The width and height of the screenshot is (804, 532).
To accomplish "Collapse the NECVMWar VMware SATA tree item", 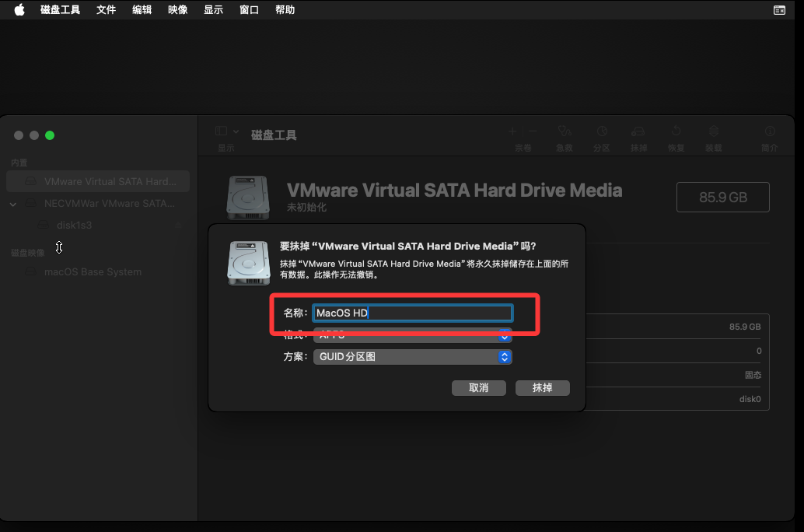I will [12, 205].
